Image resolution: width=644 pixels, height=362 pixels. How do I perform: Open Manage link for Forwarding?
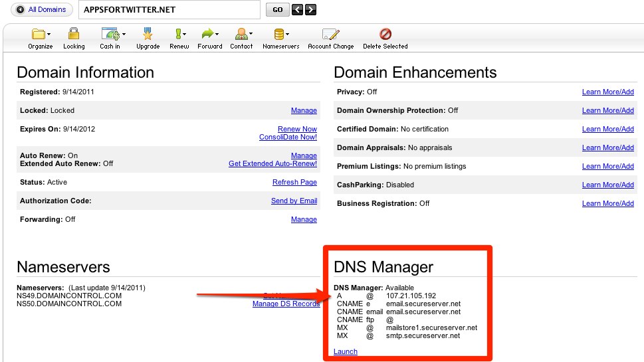point(304,219)
